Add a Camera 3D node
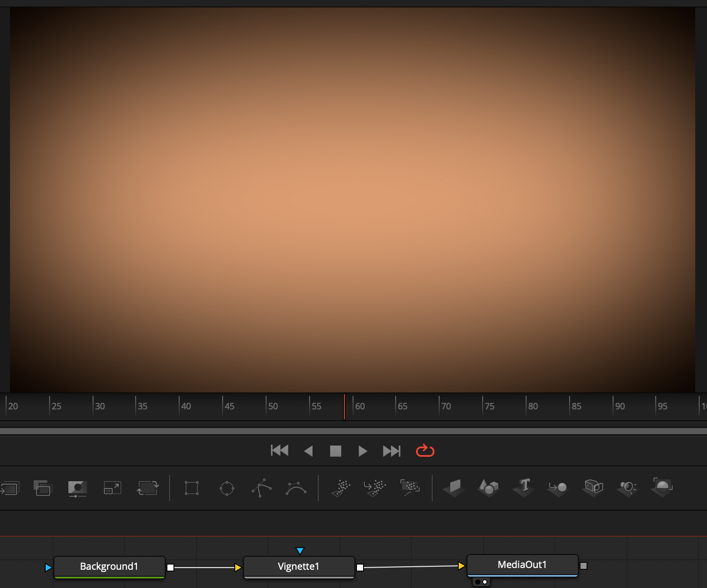Image resolution: width=707 pixels, height=588 pixels. pos(593,488)
